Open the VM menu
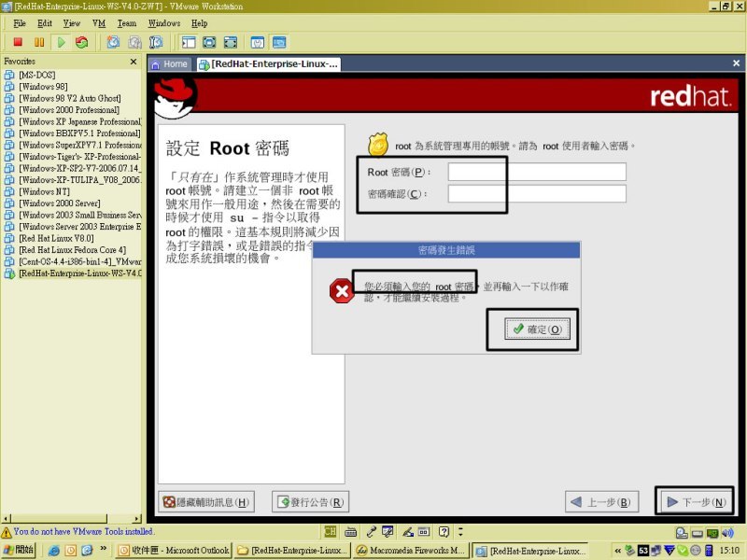Screen dimensions: 747x560 (99, 22)
